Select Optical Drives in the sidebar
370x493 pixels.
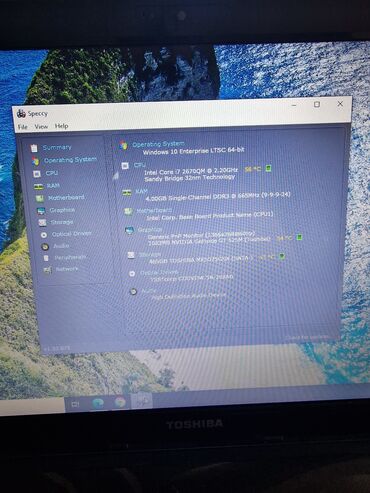click(71, 234)
